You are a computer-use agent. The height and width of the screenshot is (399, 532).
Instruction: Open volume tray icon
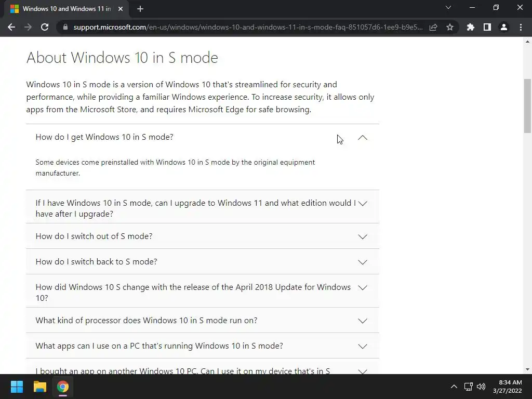[481, 387]
